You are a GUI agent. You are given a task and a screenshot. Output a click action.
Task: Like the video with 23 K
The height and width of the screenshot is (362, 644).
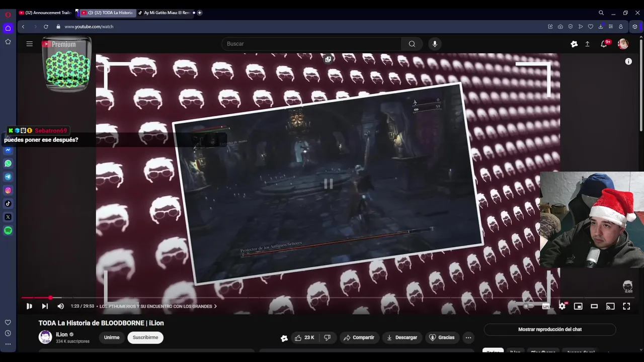point(304,337)
